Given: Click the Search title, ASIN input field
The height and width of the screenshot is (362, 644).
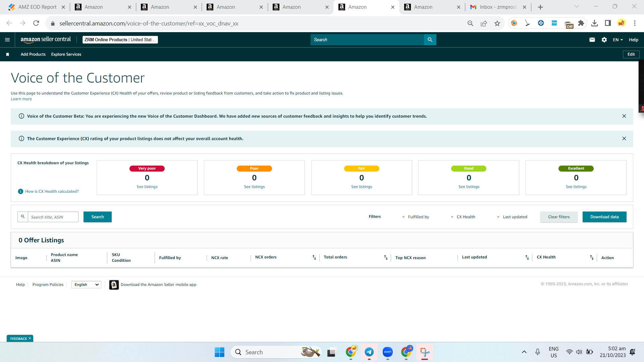Looking at the screenshot, I should click(x=53, y=217).
